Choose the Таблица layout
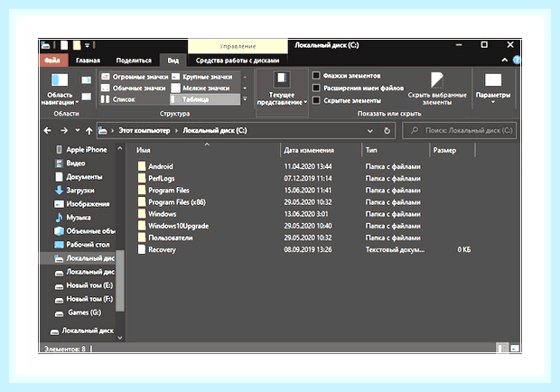The image size is (560, 392). click(205, 99)
